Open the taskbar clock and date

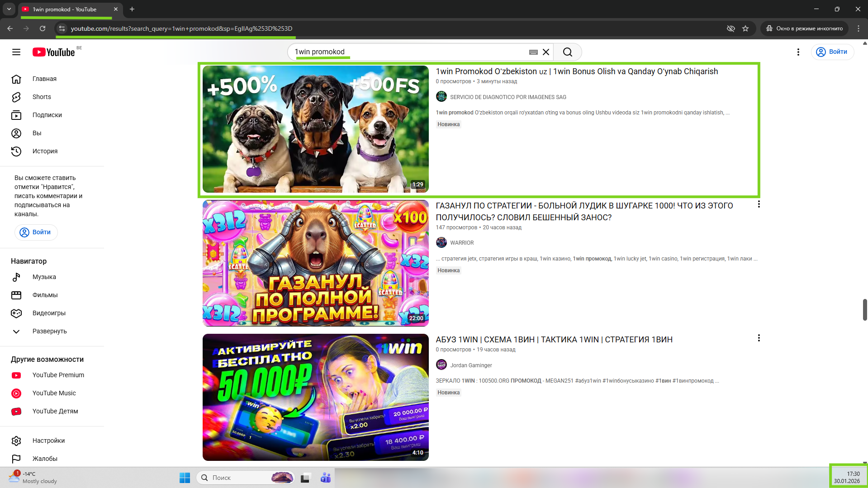pos(847,478)
